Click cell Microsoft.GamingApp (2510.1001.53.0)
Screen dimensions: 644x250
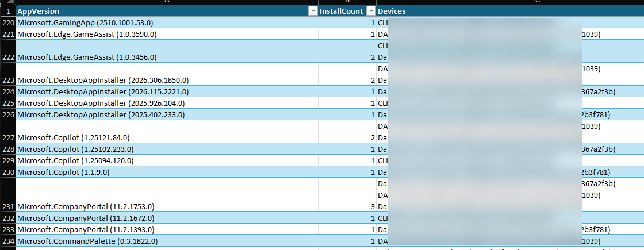(x=167, y=22)
